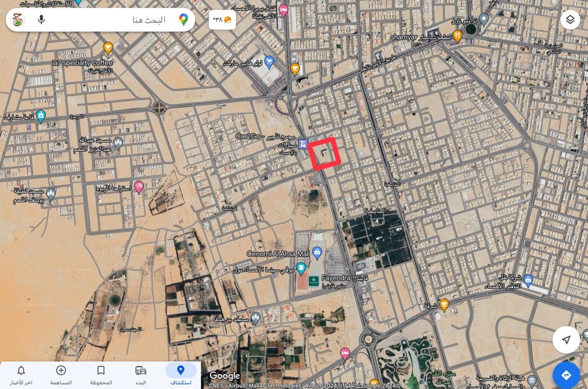Image resolution: width=588 pixels, height=389 pixels.
Task: Select the Cenomi Al Ahsa Mall pin
Action: click(317, 253)
